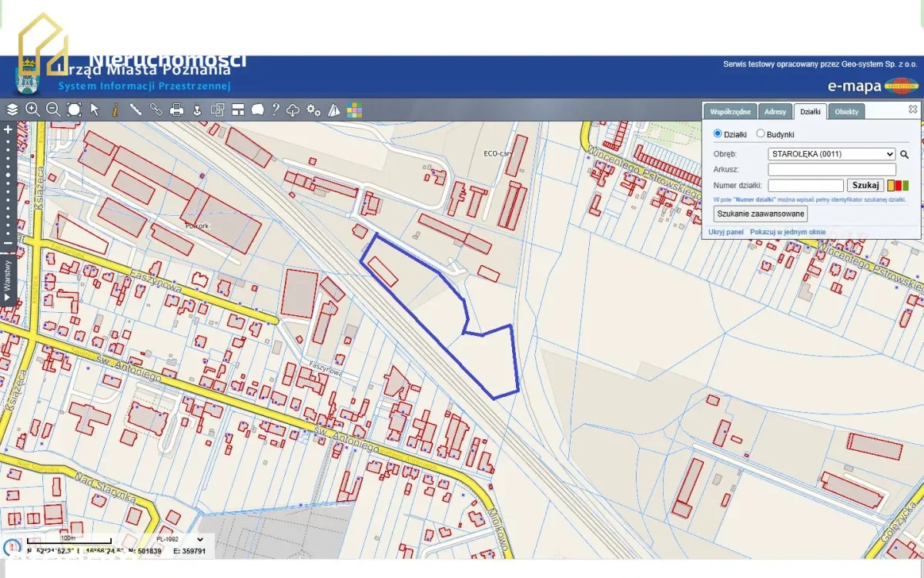This screenshot has width=924, height=578.
Task: Click the printer icon to print map
Action: pos(176,109)
